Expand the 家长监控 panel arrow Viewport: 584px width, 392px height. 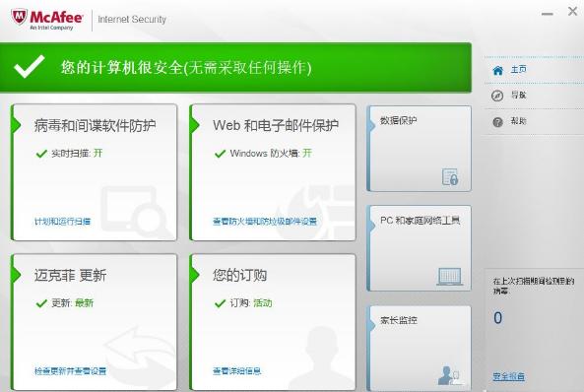click(x=371, y=325)
